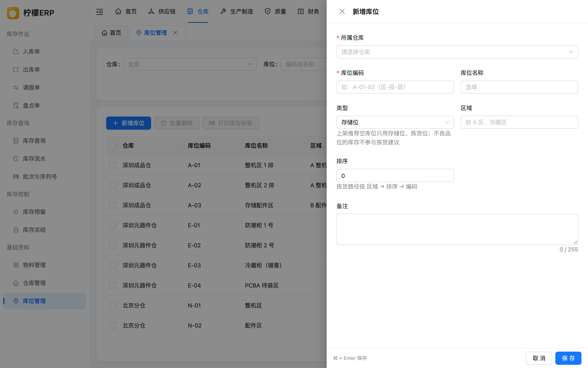Click the 打印库位标签 button
The image size is (588, 368).
[x=231, y=123]
